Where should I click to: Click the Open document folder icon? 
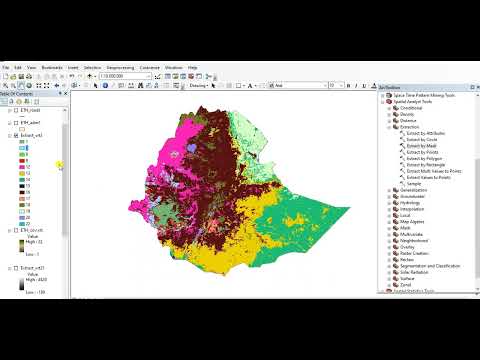pos(13,76)
